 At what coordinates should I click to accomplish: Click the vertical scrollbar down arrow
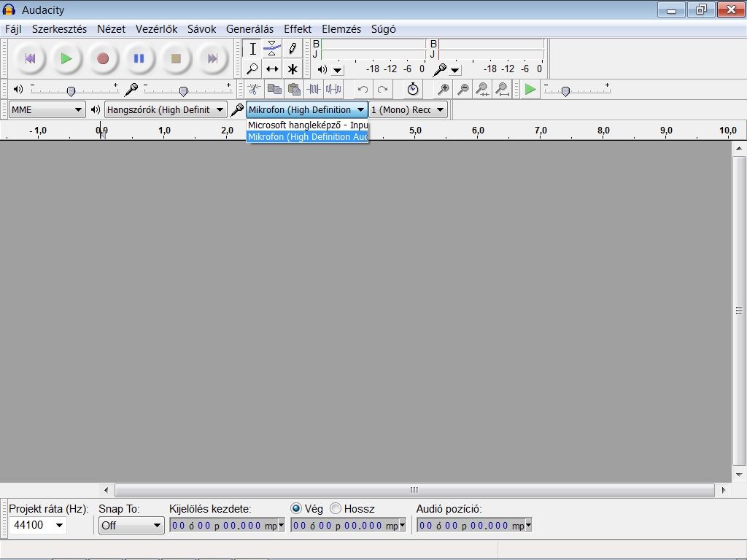[739, 475]
